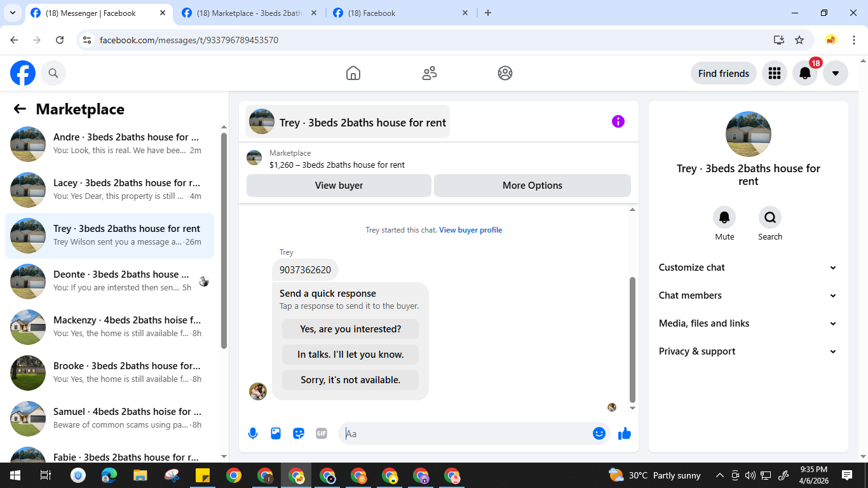Click the house listing thumbnail in right panel
Screen dimensions: 868x488
749,134
